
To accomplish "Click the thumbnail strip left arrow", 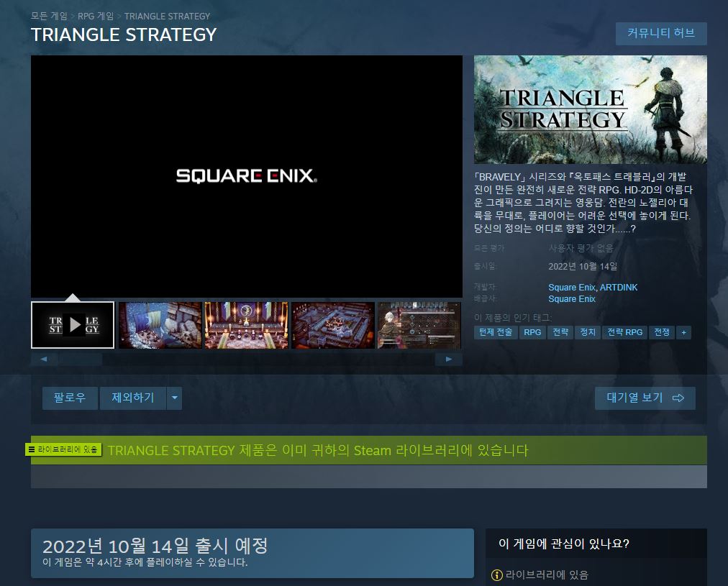I will coord(44,359).
